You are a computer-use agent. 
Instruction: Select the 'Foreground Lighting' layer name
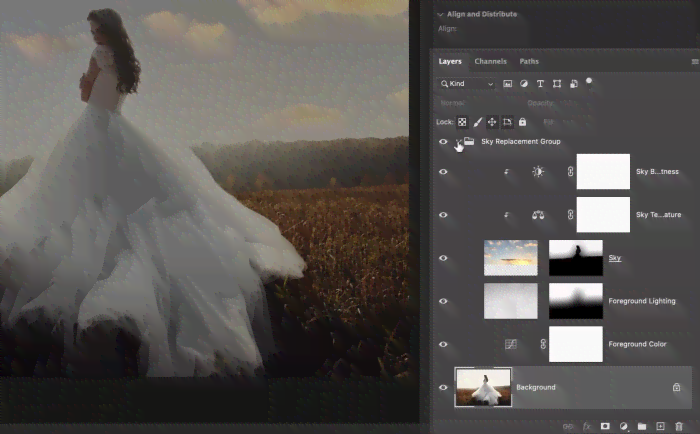(x=642, y=301)
